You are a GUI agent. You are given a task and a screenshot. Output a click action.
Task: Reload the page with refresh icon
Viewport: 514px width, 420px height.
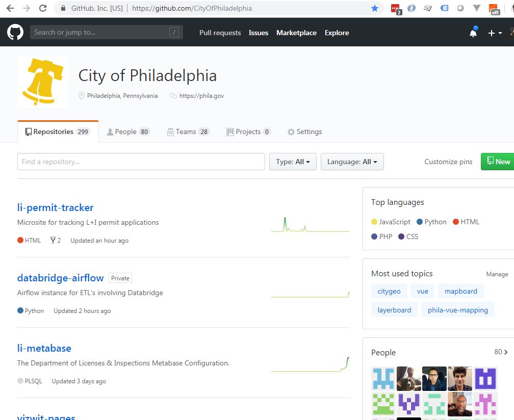[x=43, y=8]
